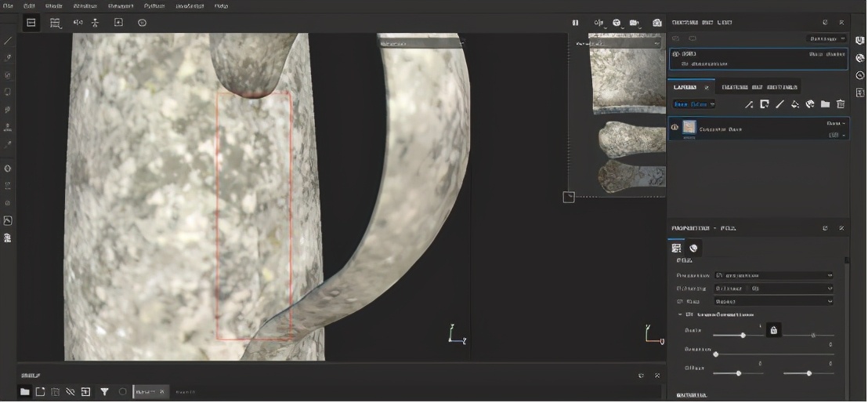Open the Texture Set List settings dropdown
868x403 pixels.
826,38
